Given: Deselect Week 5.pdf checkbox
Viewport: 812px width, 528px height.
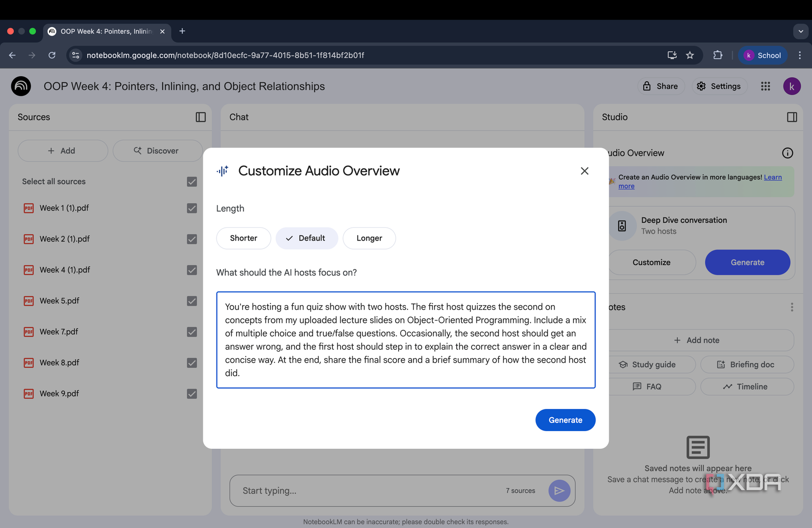Looking at the screenshot, I should pos(192,301).
